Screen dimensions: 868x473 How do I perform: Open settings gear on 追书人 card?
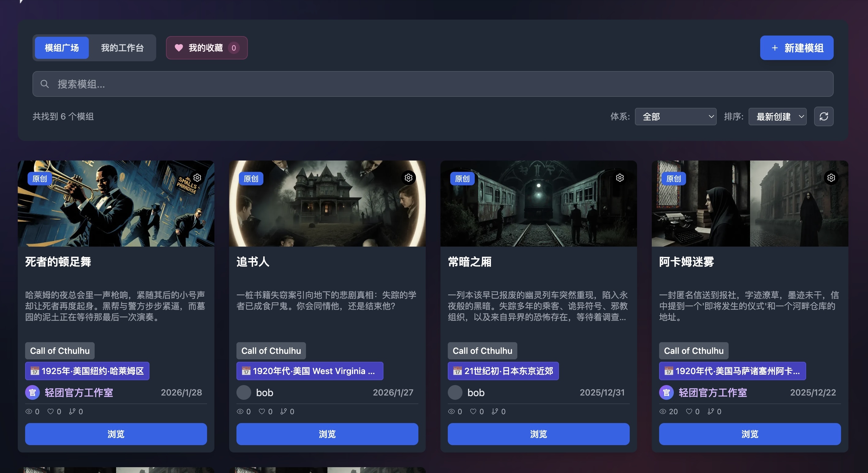pyautogui.click(x=408, y=178)
